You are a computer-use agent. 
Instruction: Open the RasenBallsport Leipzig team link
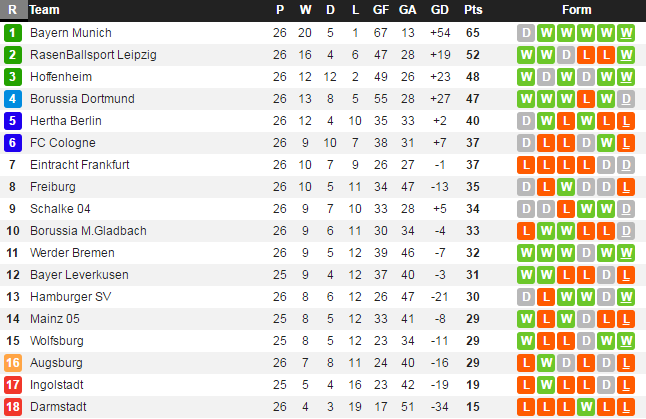pos(93,55)
